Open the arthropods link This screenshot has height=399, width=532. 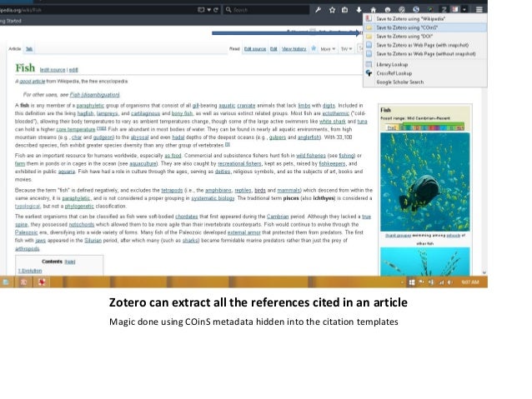[28, 249]
